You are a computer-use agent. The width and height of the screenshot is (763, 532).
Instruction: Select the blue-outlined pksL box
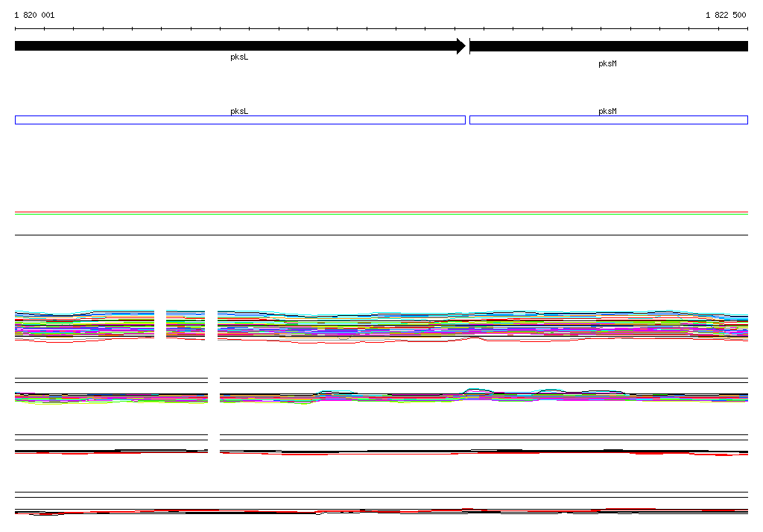coord(240,120)
